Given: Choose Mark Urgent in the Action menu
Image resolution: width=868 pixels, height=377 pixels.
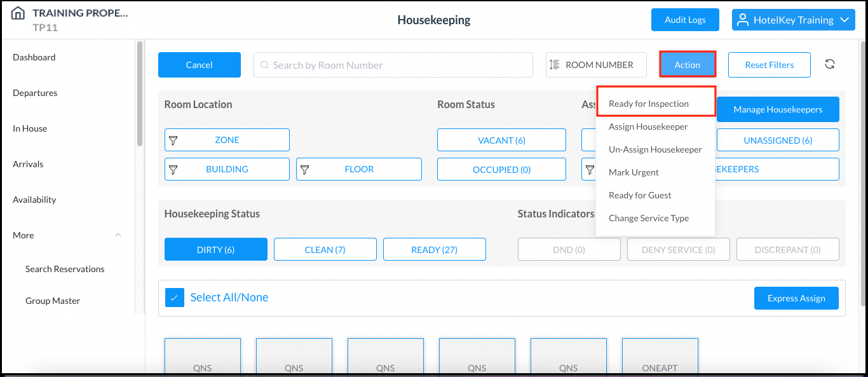Looking at the screenshot, I should pos(634,172).
